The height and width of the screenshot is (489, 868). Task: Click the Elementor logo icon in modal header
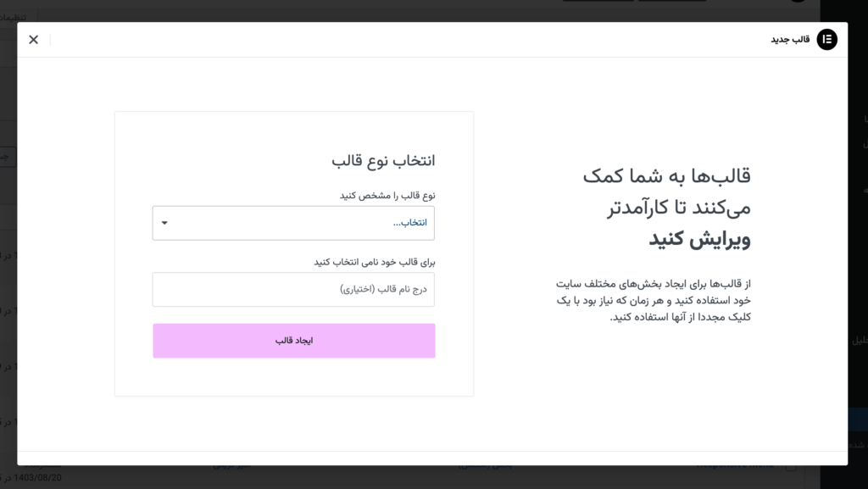click(826, 40)
